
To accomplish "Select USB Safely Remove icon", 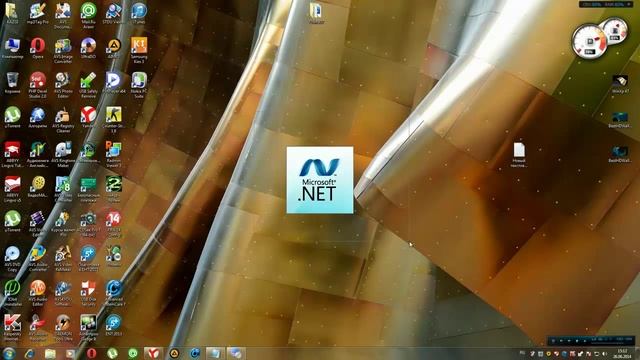I will pyautogui.click(x=88, y=85).
